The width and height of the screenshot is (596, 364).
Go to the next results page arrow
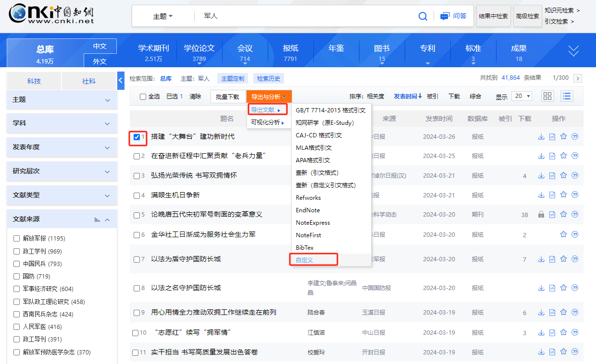point(578,78)
